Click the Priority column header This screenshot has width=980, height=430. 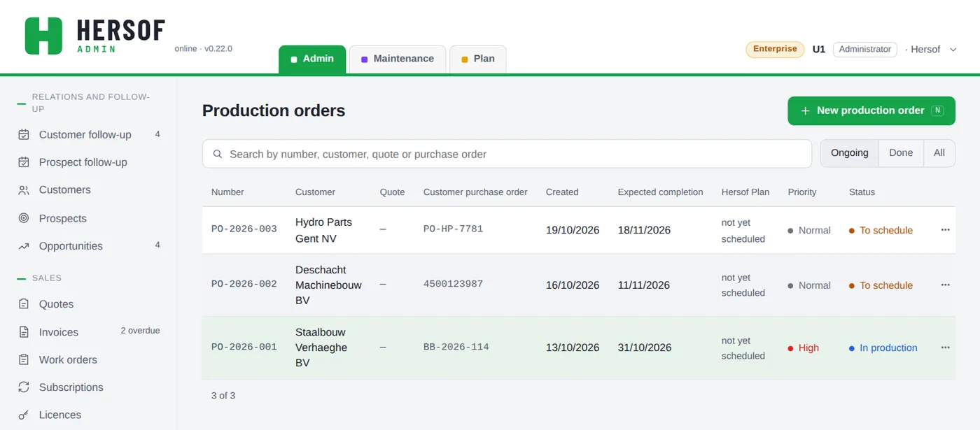point(802,192)
